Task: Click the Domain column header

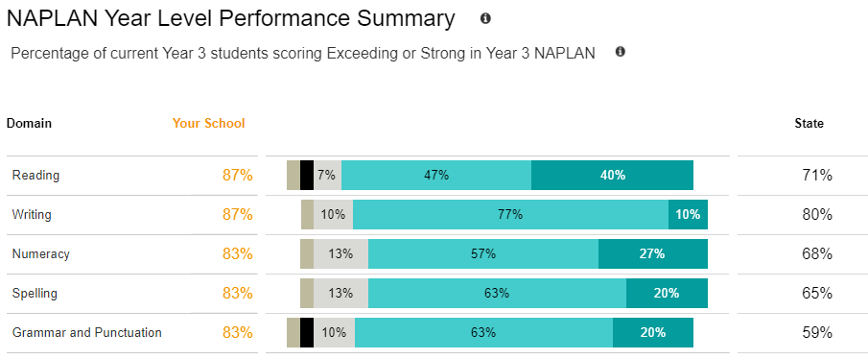Action: click(29, 124)
